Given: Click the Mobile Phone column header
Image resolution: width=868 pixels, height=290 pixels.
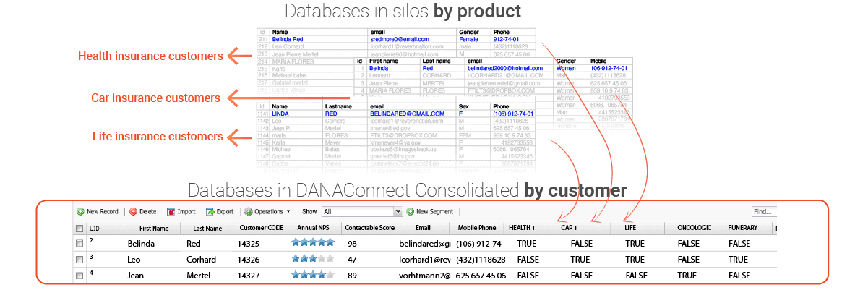Looking at the screenshot, I should (x=477, y=229).
